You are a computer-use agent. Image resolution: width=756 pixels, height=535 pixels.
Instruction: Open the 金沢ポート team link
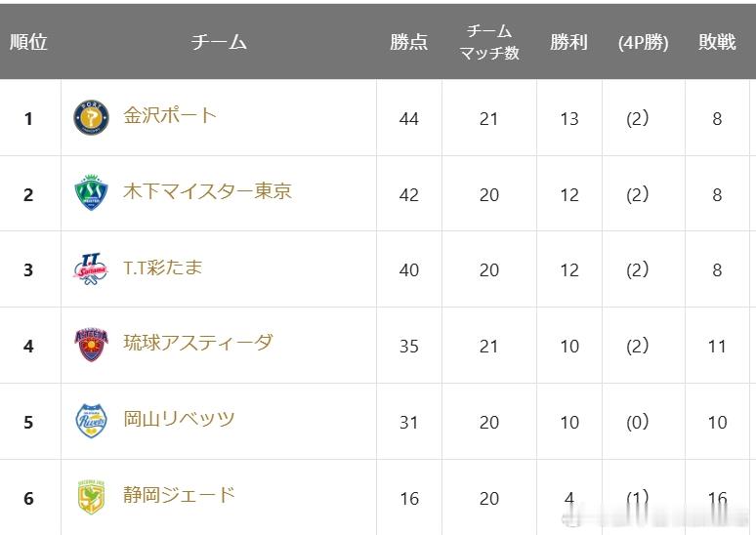tap(170, 115)
